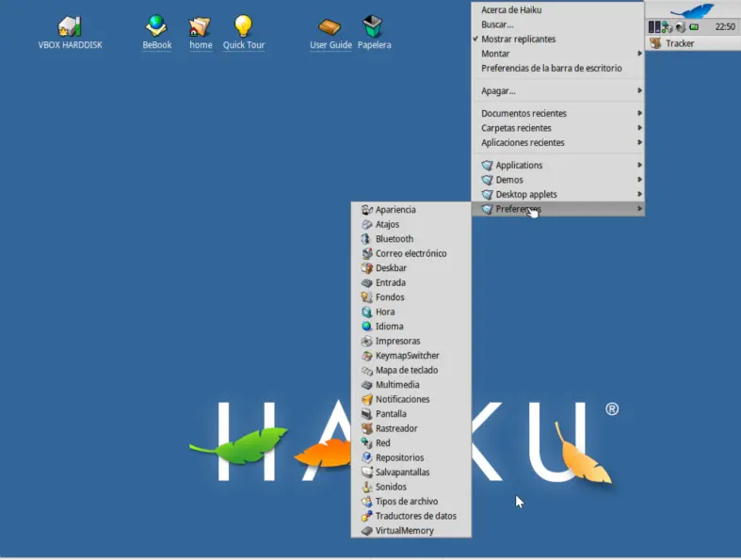This screenshot has width=741, height=560.
Task: Open the Papelera trash icon
Action: [373, 26]
